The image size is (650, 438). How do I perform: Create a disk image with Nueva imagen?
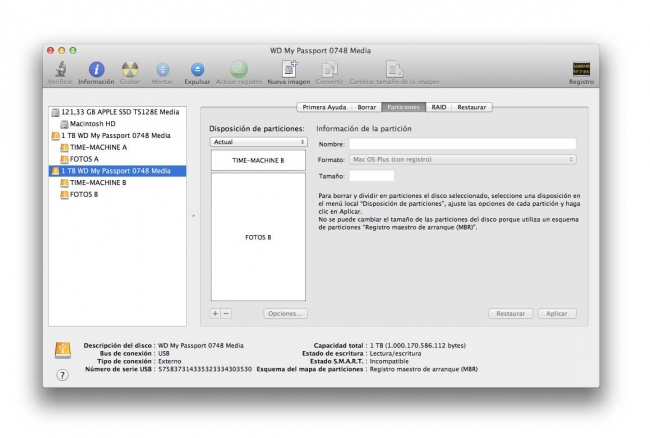(x=289, y=69)
